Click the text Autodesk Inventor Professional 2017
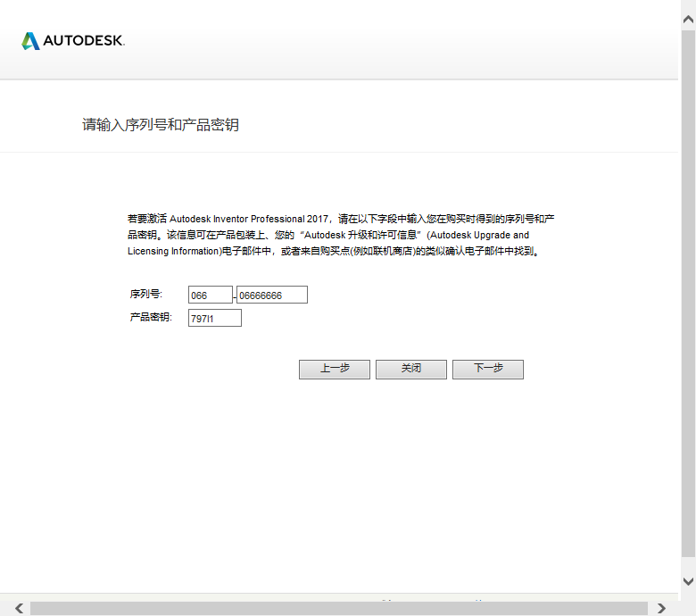 (x=249, y=219)
